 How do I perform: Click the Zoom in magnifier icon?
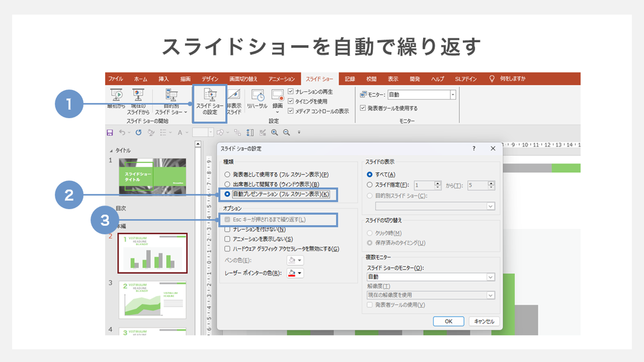click(x=275, y=132)
